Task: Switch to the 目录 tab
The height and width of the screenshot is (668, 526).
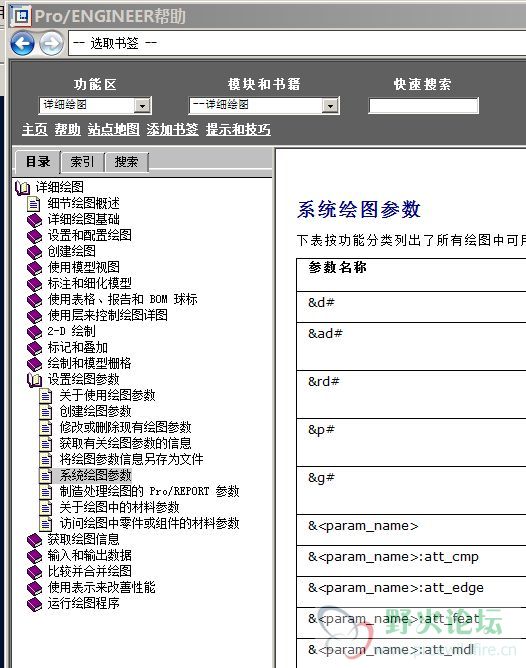Action: 38,161
